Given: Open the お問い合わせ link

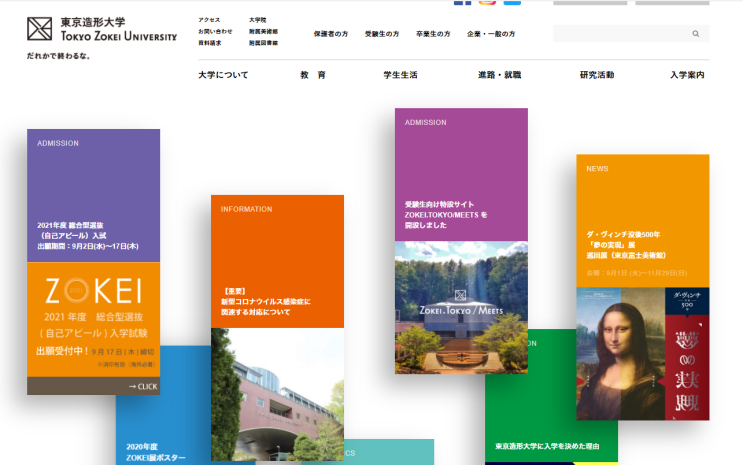Looking at the screenshot, I should [215, 31].
